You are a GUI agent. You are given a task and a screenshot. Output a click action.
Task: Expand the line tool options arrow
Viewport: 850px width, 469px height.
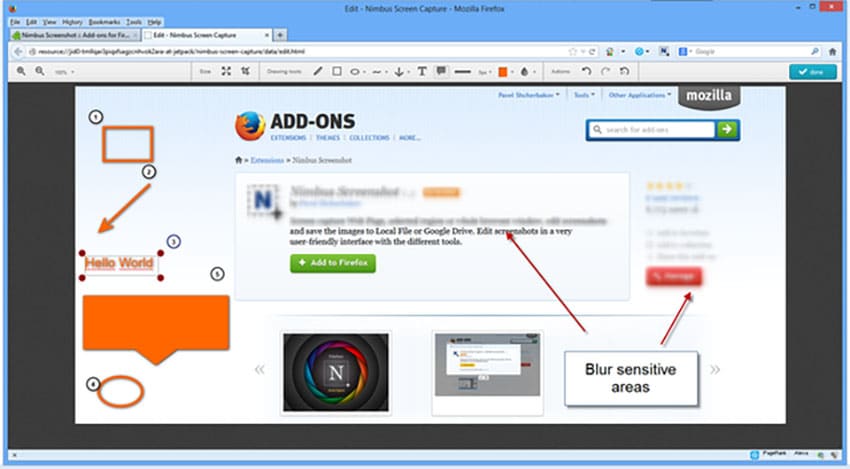click(386, 72)
